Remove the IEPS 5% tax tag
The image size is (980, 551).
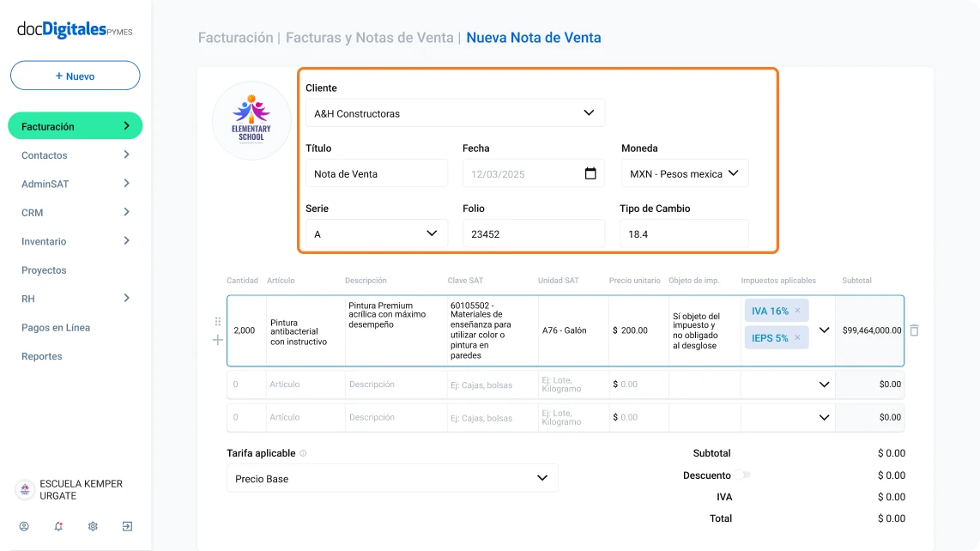797,338
